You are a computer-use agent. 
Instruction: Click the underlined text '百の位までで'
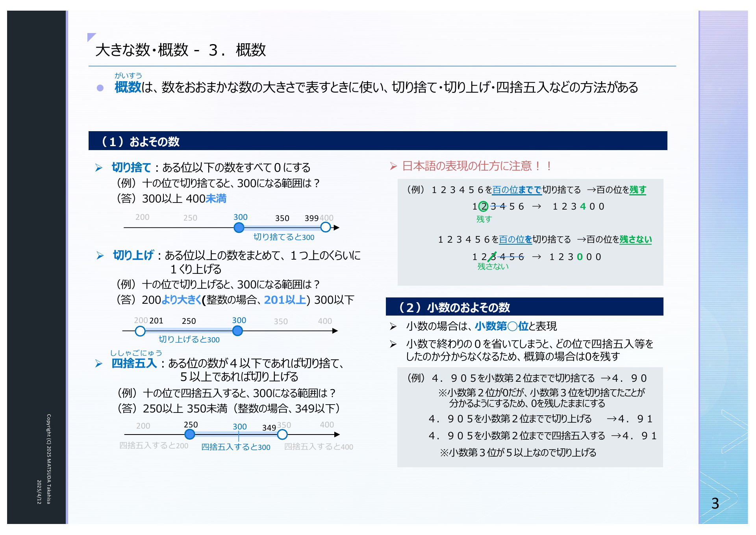tap(517, 190)
